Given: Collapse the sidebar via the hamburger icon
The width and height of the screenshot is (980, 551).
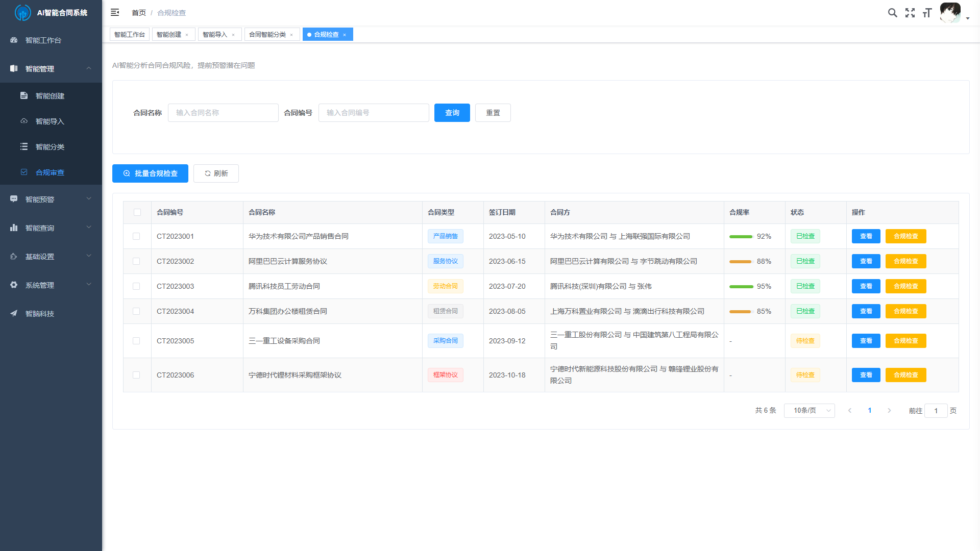Looking at the screenshot, I should (115, 12).
